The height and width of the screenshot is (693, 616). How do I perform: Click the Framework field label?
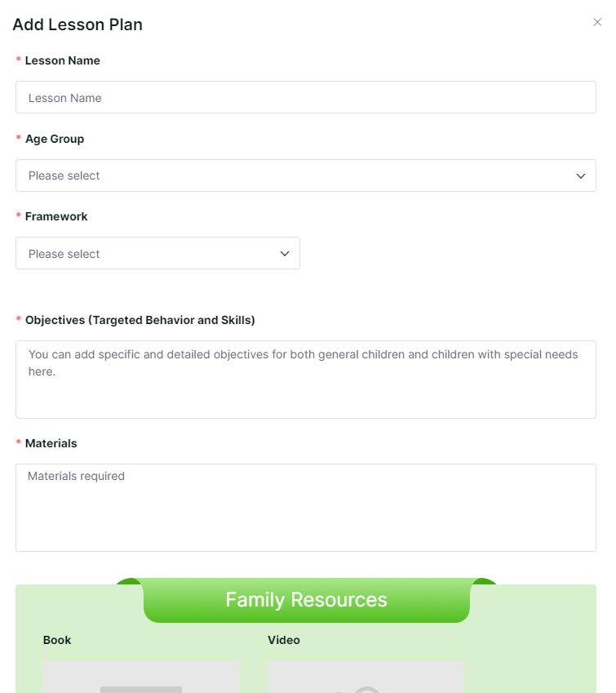(x=56, y=216)
